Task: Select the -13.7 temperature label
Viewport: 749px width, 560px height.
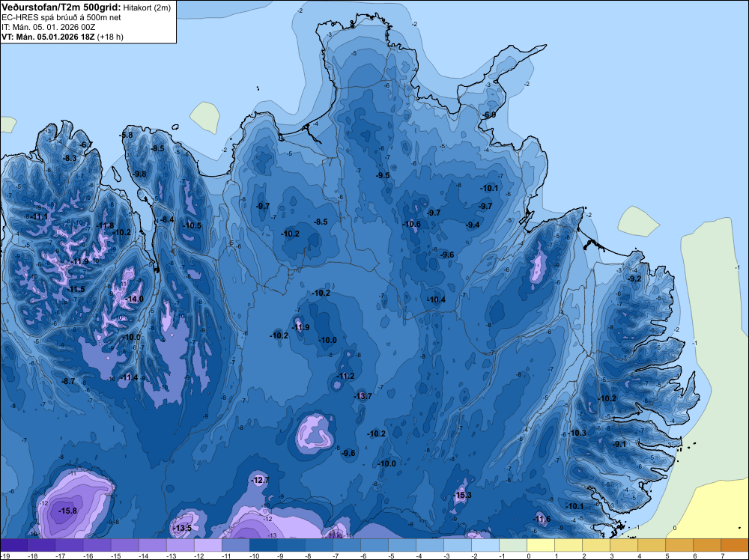Action: click(x=363, y=396)
